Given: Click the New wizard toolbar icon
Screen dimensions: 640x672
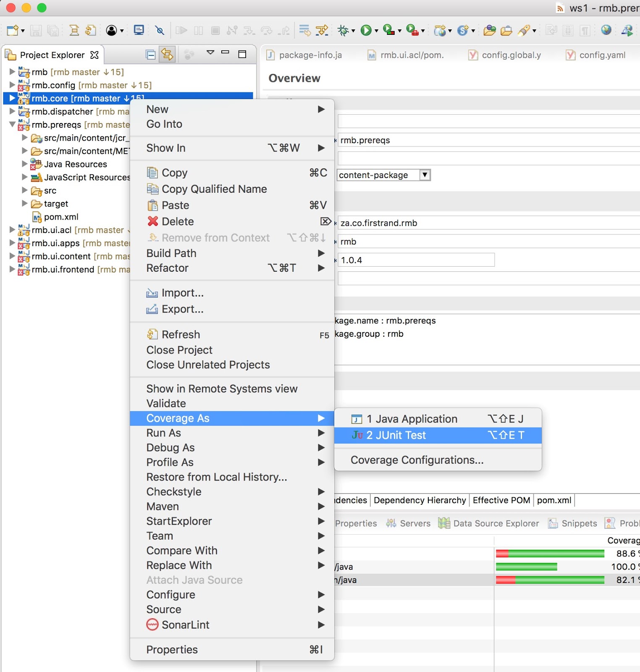Looking at the screenshot, I should pos(13,30).
